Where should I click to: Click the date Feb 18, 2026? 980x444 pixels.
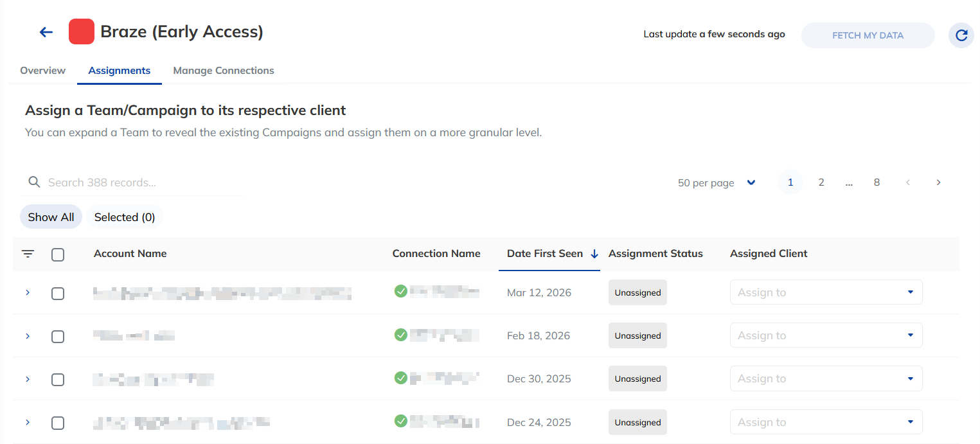tap(539, 335)
